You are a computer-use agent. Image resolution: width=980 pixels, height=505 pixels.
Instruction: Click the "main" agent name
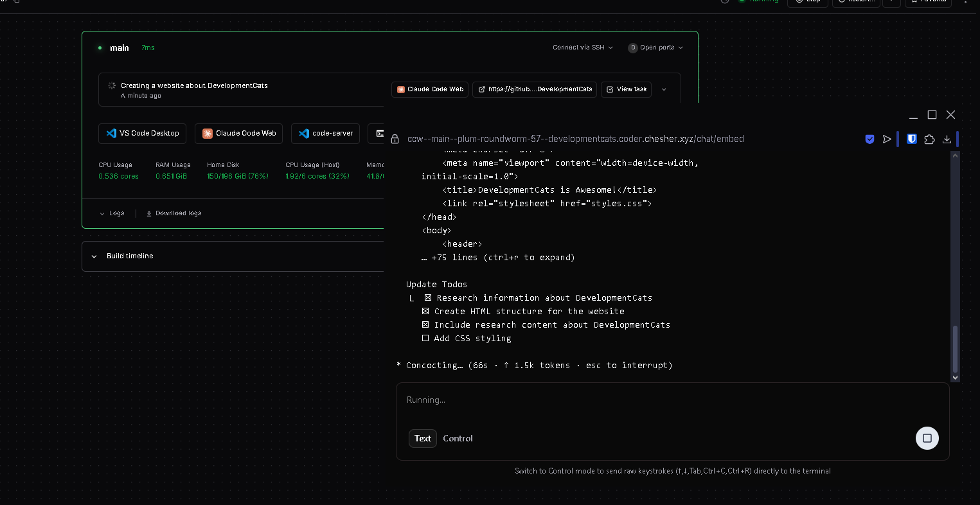120,48
